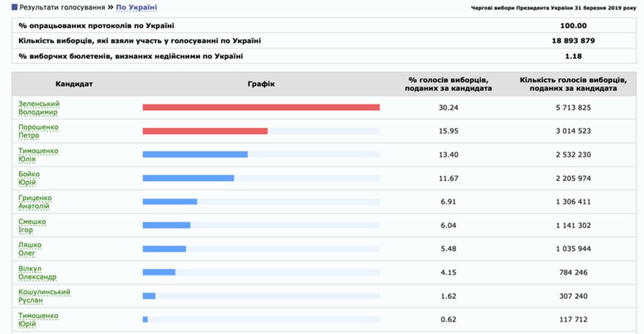
Task: Open candidate Порошенко Петро link
Action: (38, 131)
